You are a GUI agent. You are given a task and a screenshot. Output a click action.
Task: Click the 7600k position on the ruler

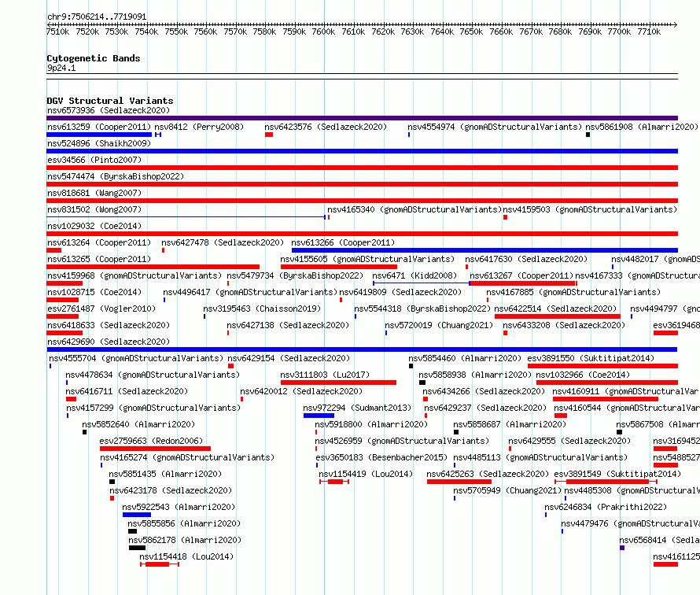(323, 31)
